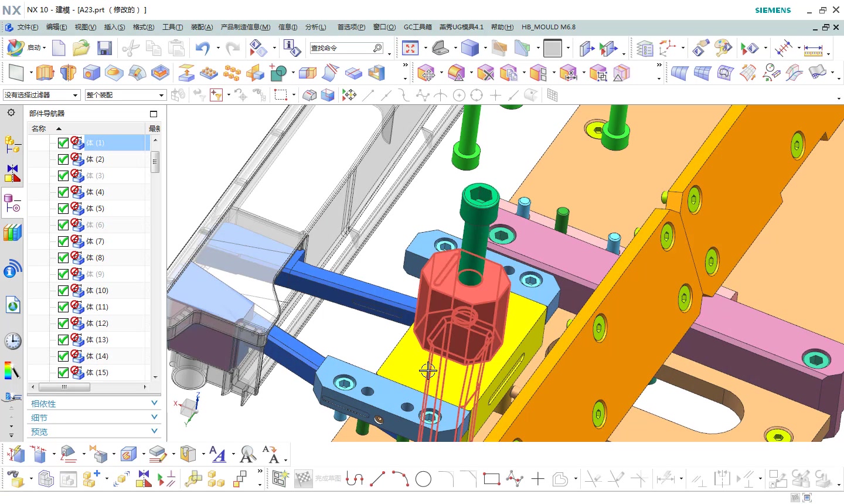Viewport: 844px width, 504px height.
Task: Open the 视图(V) menu
Action: [x=85, y=27]
